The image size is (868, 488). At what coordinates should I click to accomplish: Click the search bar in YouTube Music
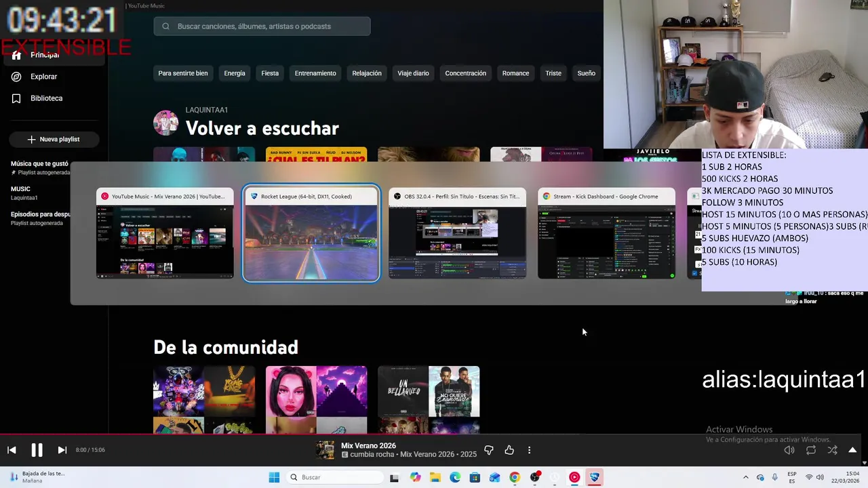pos(262,26)
